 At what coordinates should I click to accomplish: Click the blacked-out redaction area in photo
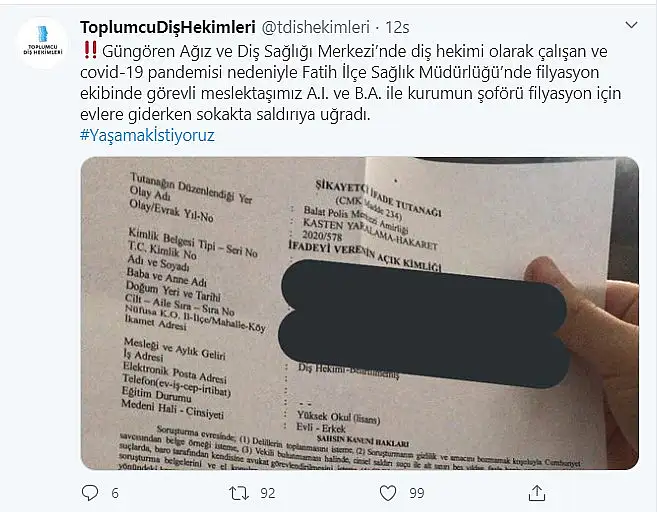tap(423, 323)
